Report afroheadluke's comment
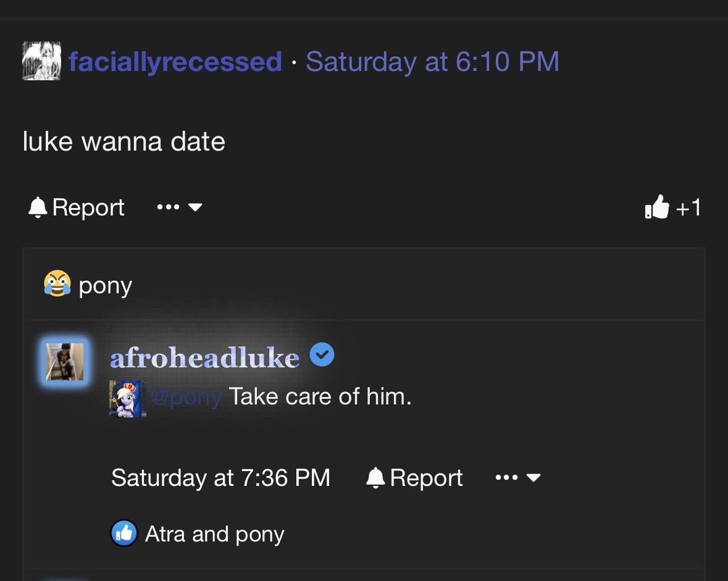This screenshot has width=728, height=581. tap(414, 478)
